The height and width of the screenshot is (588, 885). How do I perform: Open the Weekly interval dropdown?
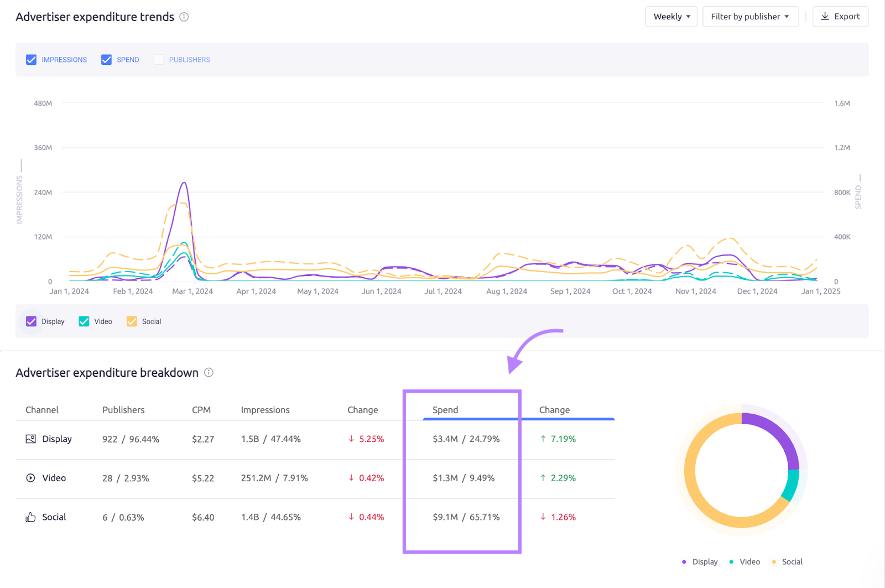[671, 17]
